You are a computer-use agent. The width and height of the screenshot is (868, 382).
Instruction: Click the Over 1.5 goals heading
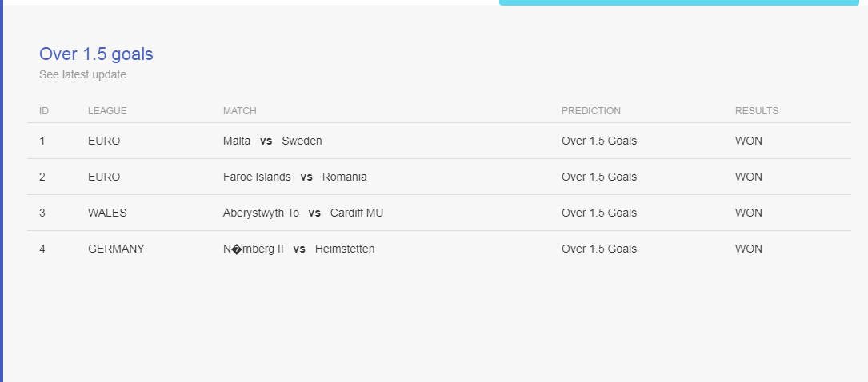tap(96, 54)
